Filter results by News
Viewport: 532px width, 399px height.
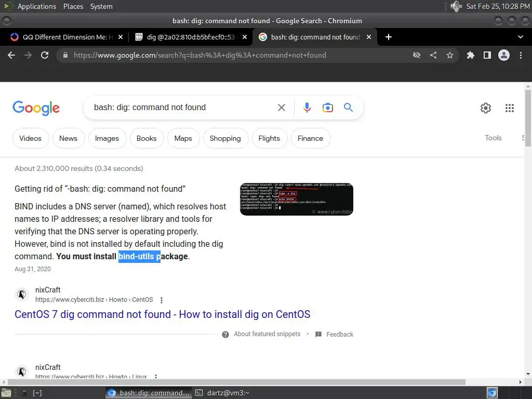point(68,138)
